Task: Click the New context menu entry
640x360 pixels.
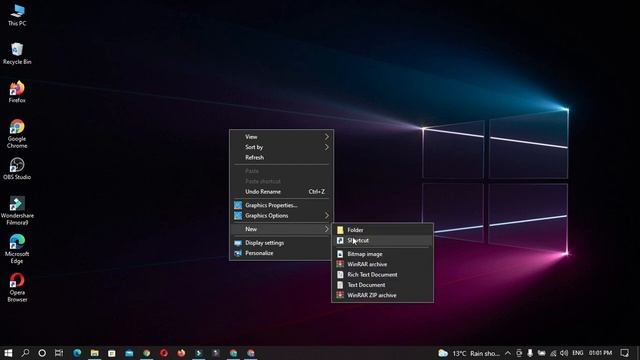Action: [x=282, y=229]
